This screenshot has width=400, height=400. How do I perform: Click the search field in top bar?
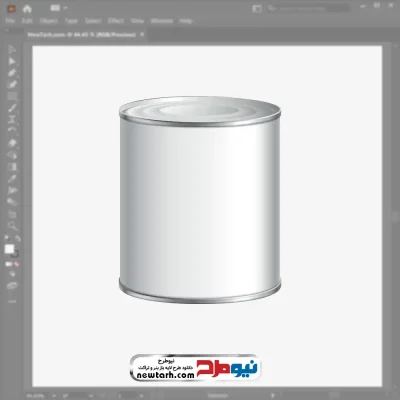coord(308,8)
